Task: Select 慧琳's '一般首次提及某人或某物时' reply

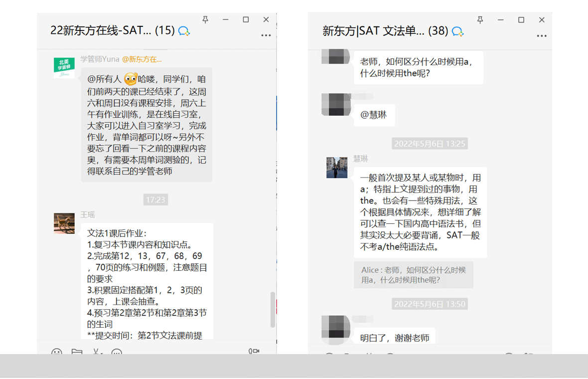Action: 421,212
